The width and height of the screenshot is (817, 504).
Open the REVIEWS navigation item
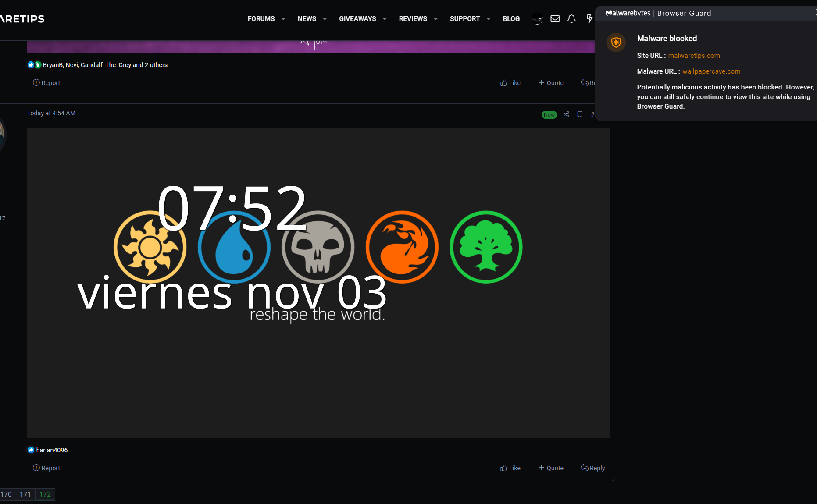tap(413, 19)
